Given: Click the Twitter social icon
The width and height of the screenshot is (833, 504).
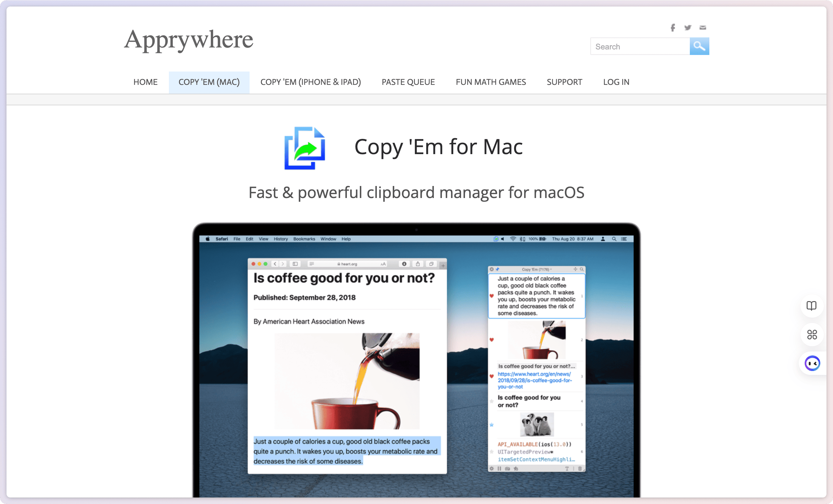Looking at the screenshot, I should 687,27.
